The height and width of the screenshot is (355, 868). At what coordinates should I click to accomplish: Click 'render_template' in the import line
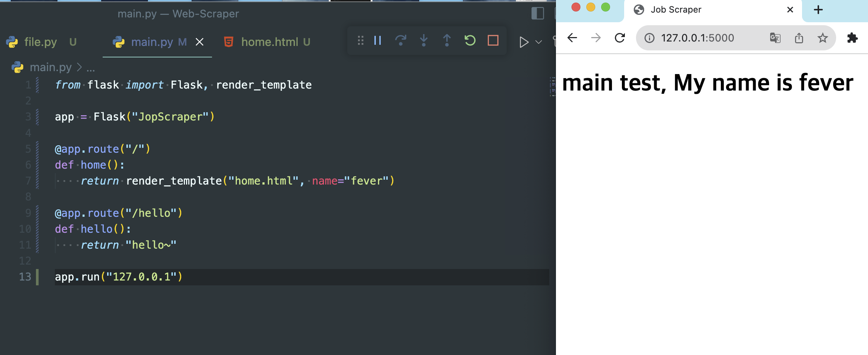[264, 85]
